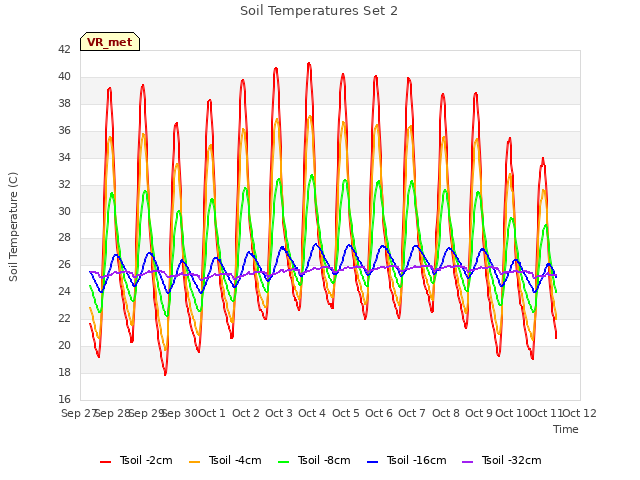Click the Oct 6 x-axis tick label
Image resolution: width=640 pixels, height=480 pixels.
pos(379,413)
